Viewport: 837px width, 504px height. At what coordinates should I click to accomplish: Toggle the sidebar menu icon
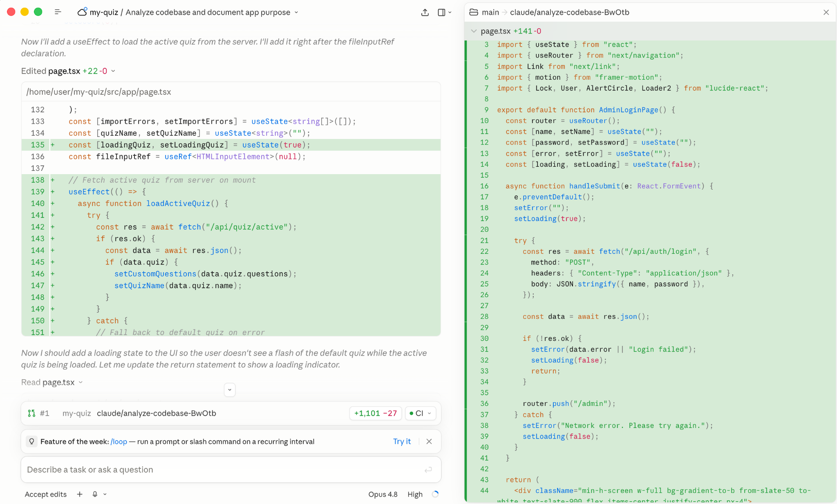coord(58,12)
